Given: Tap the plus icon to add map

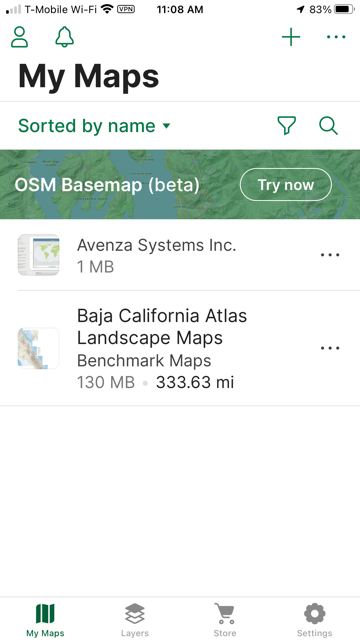Looking at the screenshot, I should [291, 38].
